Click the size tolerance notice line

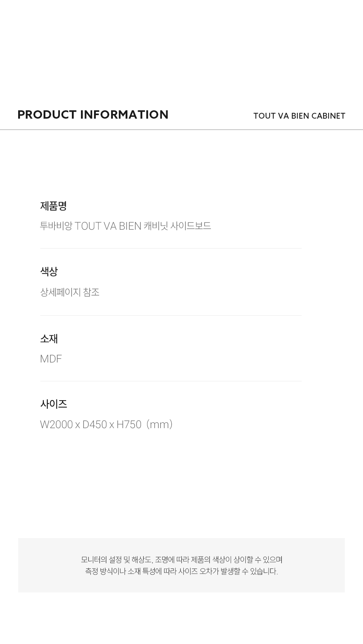click(x=181, y=571)
